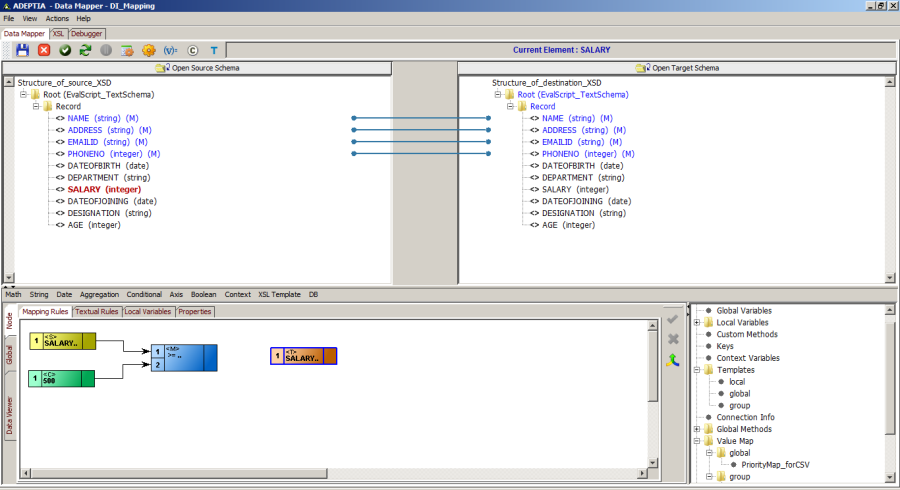Click the remove rule X icon beside rules canvas
This screenshot has width=900, height=490.
click(673, 339)
